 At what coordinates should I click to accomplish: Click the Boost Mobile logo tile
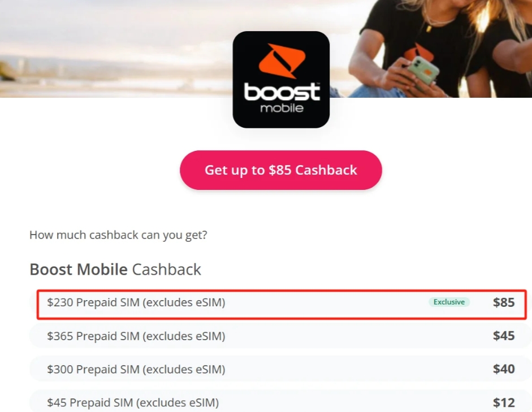(281, 80)
